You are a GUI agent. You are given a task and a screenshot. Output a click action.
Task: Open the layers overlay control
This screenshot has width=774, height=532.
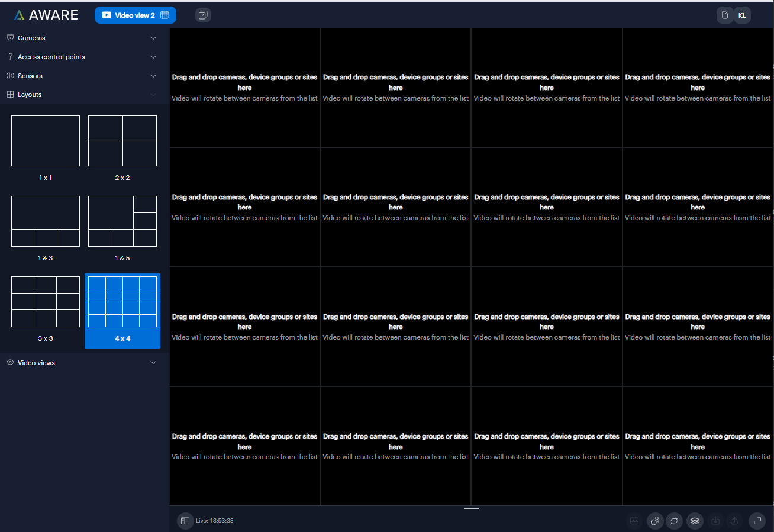[x=695, y=521]
